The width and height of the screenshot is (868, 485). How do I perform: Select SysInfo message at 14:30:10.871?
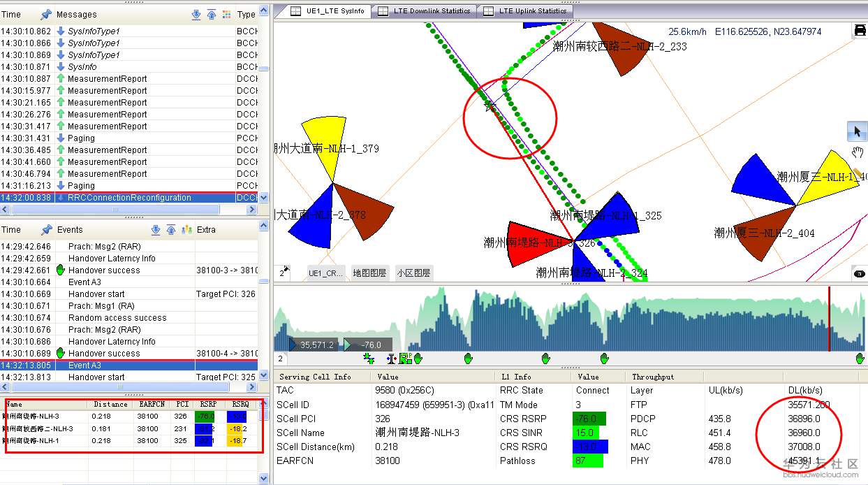click(129, 67)
